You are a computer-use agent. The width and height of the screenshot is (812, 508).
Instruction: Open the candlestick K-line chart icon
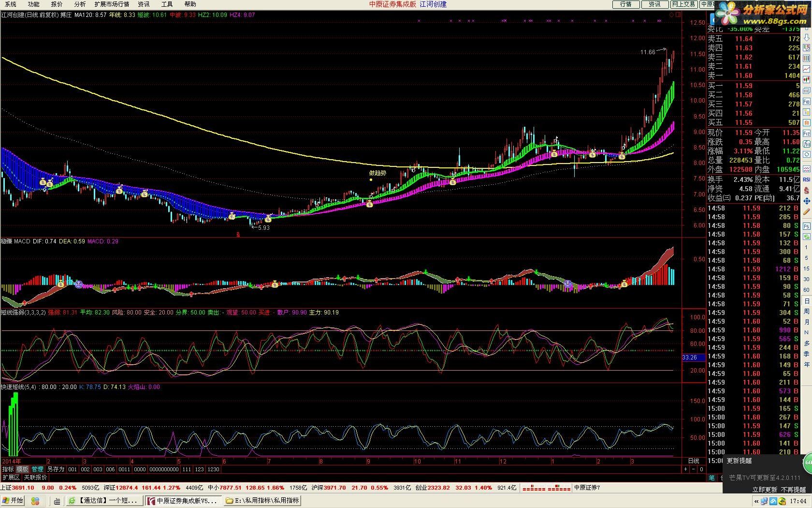point(806,79)
